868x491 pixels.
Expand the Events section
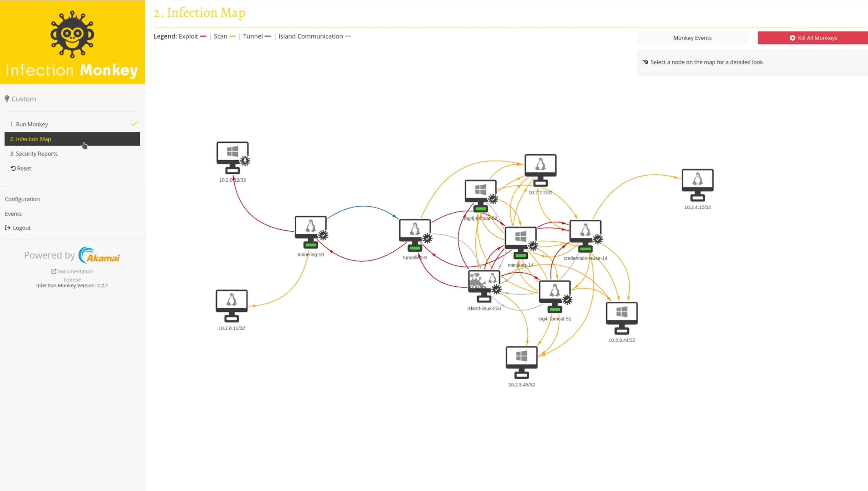[13, 213]
